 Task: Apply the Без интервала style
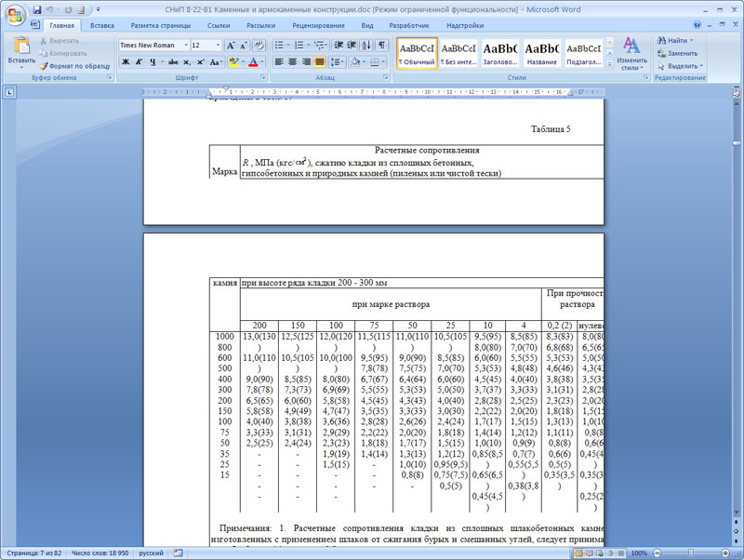coord(458,54)
